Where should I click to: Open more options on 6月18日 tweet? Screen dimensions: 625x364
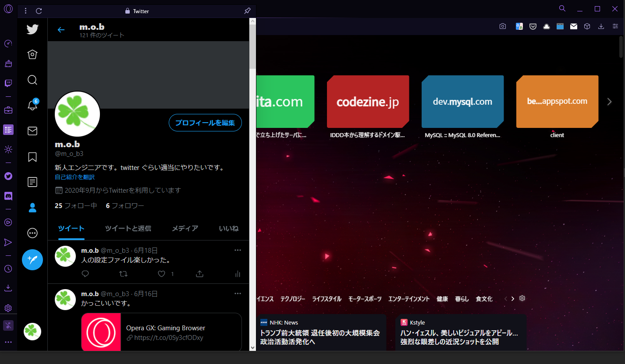[238, 250]
